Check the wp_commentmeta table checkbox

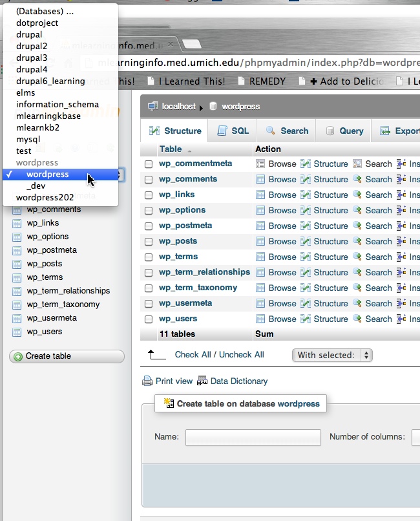(149, 164)
